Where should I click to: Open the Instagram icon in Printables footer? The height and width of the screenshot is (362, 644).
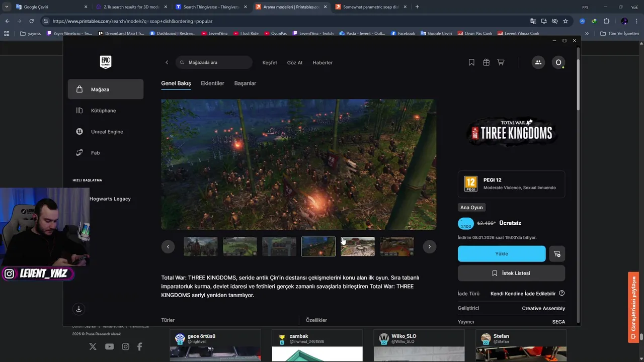125,346
